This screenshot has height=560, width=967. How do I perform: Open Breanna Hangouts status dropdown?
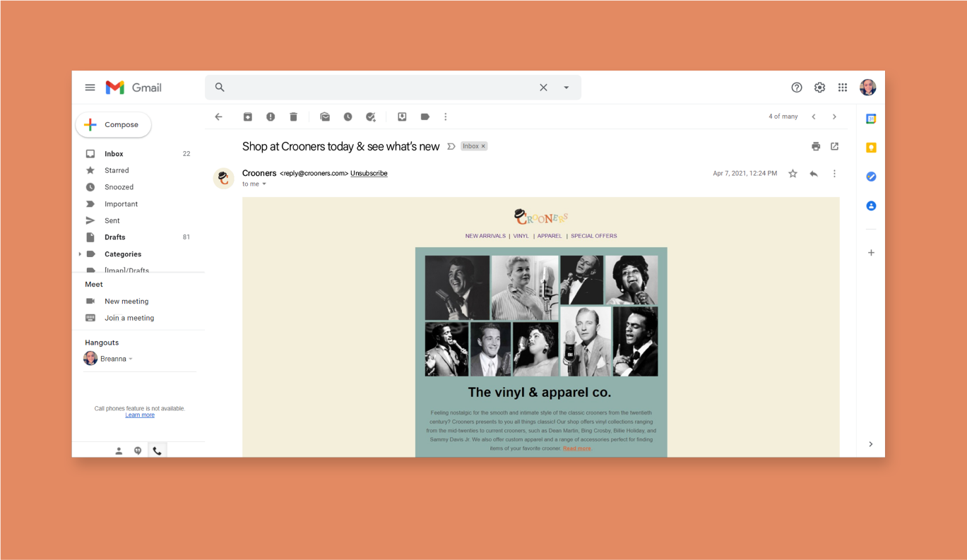pyautogui.click(x=131, y=359)
